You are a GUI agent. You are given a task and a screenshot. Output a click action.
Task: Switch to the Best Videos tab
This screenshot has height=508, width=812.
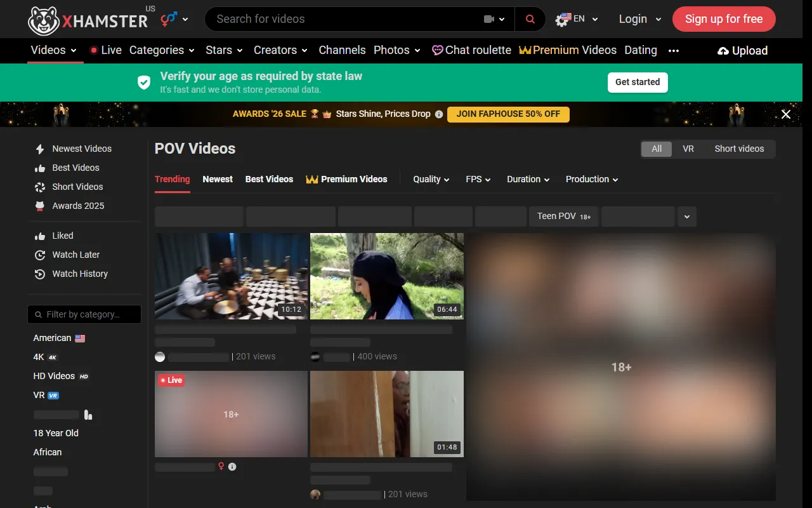[269, 179]
